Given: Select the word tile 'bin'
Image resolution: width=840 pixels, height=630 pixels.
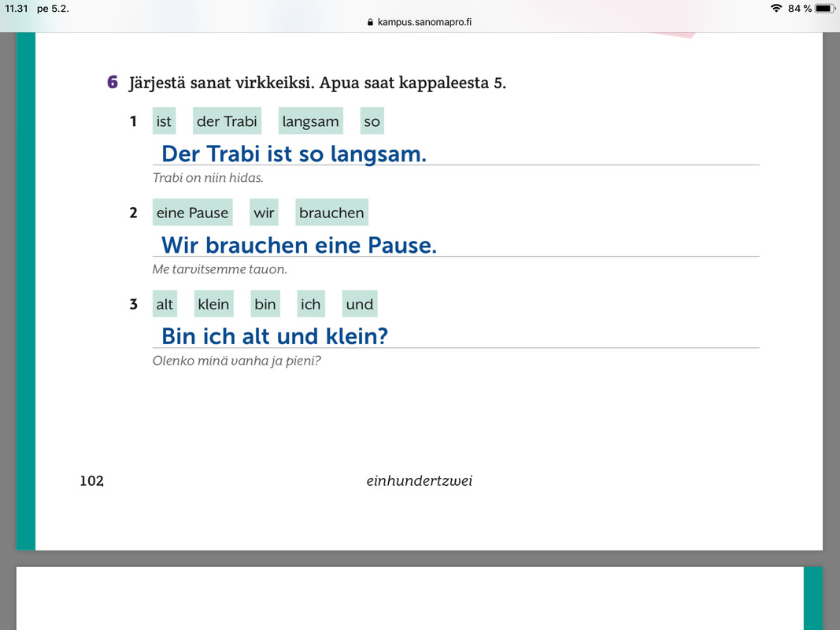Looking at the screenshot, I should tap(265, 304).
